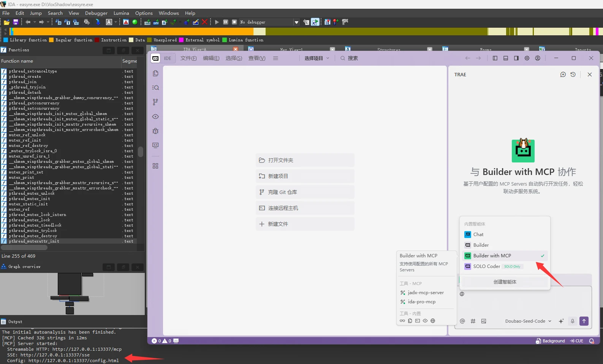Jump forward with IDA's right arrow
603x364 pixels.
coord(41,22)
